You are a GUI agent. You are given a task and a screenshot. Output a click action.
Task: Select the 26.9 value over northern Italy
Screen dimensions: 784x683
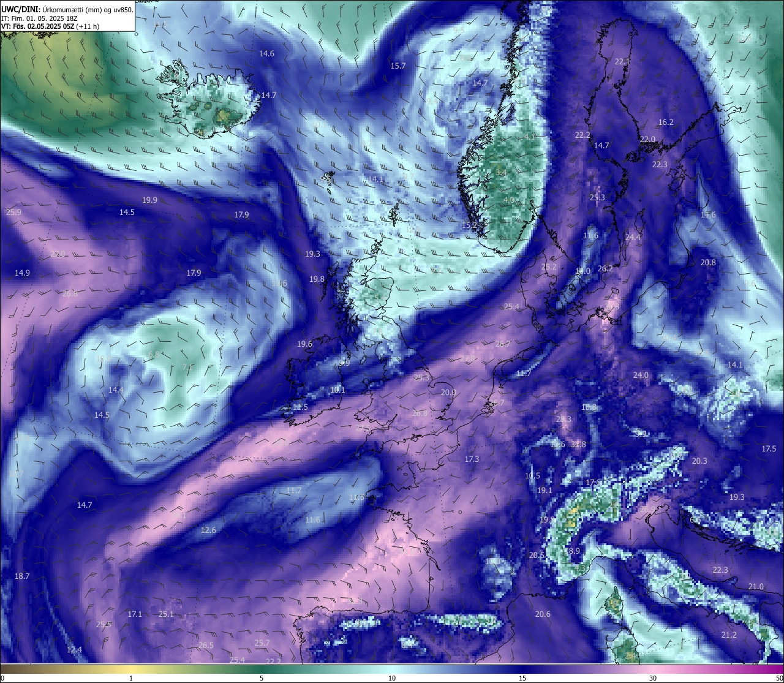pyautogui.click(x=647, y=510)
